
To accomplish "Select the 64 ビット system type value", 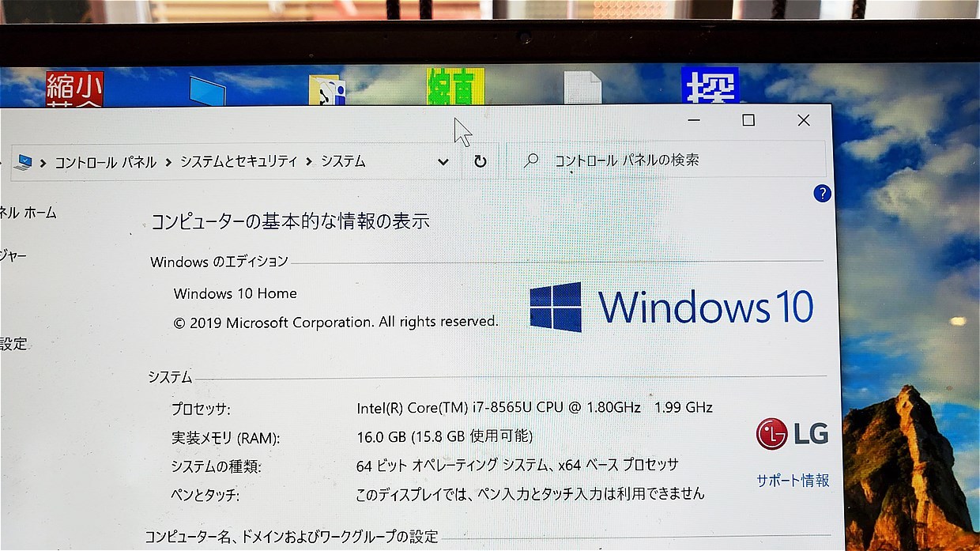I will [517, 466].
